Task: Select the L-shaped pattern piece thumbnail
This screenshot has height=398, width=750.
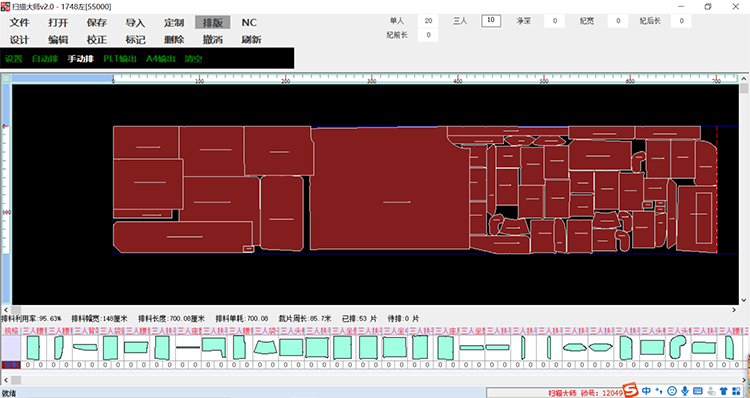Action: coord(213,347)
